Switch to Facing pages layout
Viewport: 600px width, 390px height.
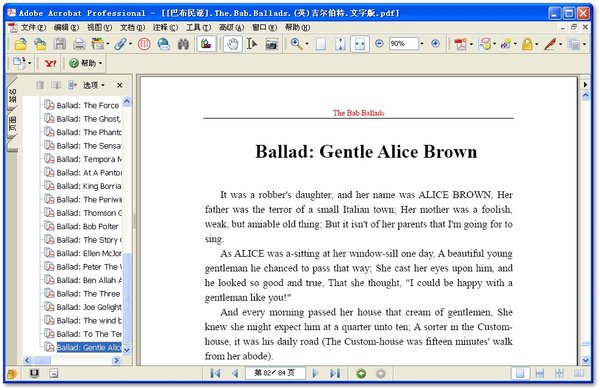[x=578, y=373]
